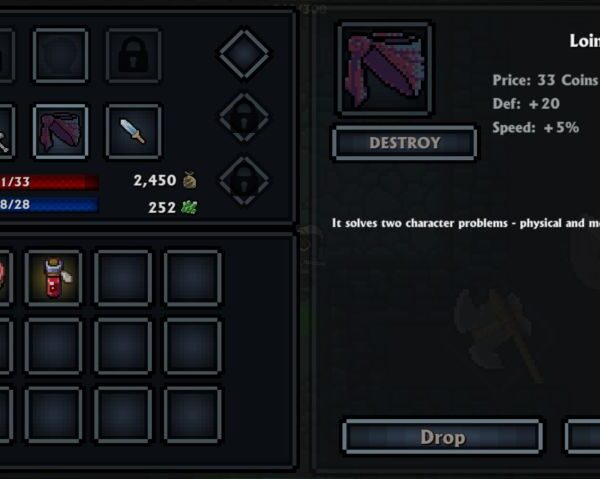Screen dimensions: 600x479
Task: Select the equipped purple loincloth slot
Action: [61, 132]
